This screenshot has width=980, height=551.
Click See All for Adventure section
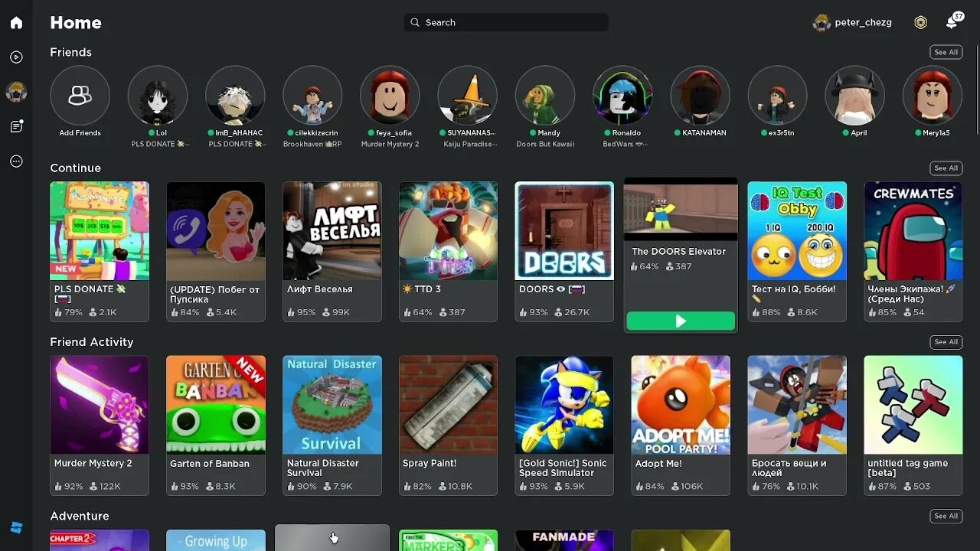[946, 516]
